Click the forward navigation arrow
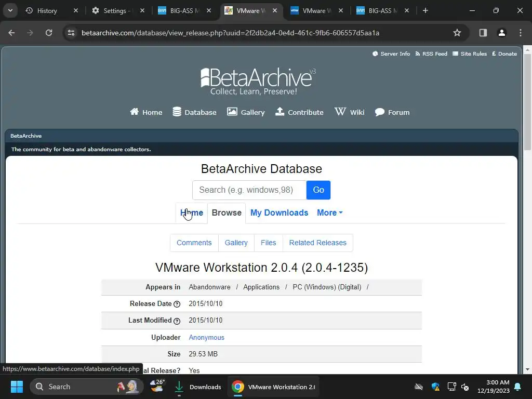532x399 pixels. (x=30, y=33)
